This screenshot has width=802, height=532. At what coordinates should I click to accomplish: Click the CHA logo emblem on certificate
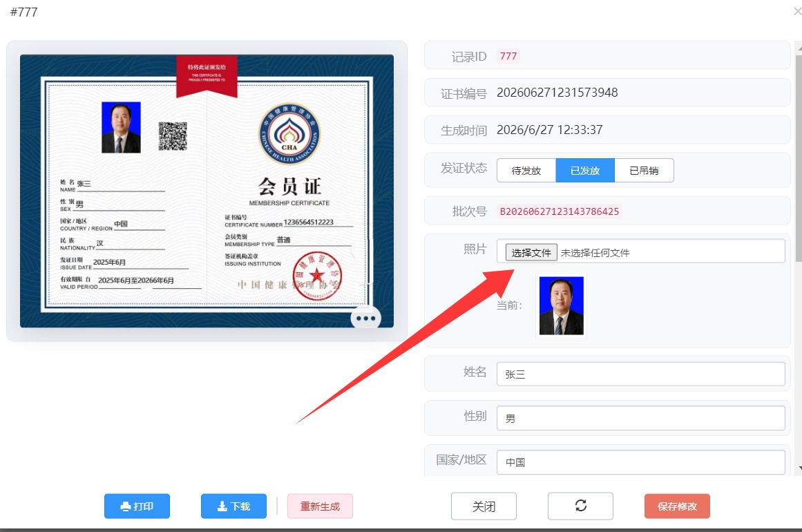pos(289,134)
